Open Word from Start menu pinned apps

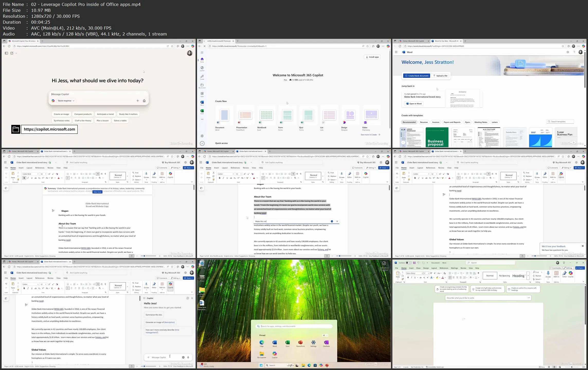(x=275, y=344)
